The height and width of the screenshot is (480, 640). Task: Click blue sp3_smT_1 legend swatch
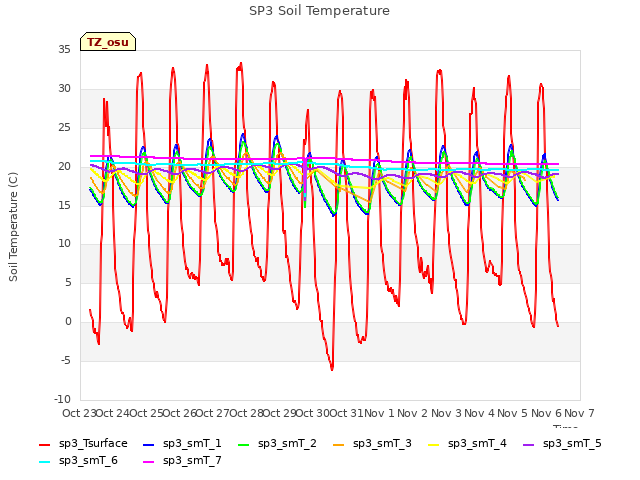pyautogui.click(x=149, y=444)
